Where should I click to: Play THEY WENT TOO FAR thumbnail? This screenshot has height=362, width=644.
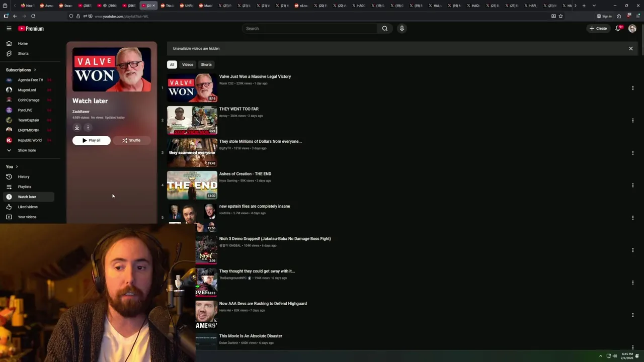tap(192, 121)
